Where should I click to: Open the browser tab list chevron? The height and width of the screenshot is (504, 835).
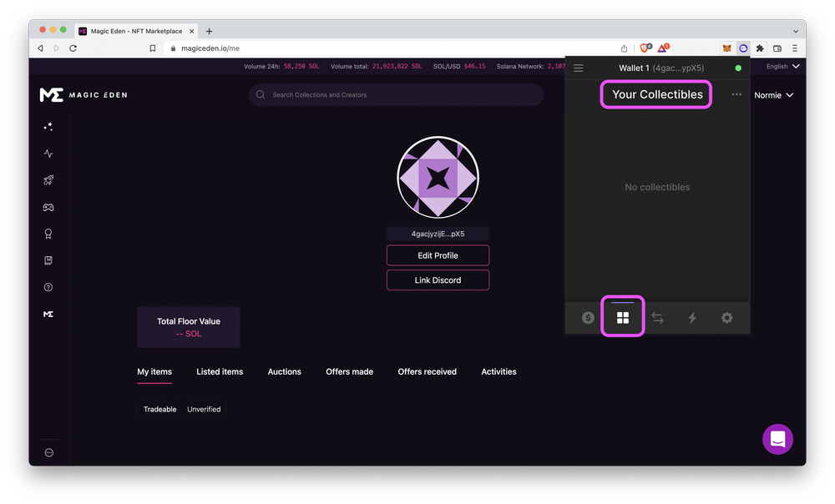pyautogui.click(x=796, y=32)
